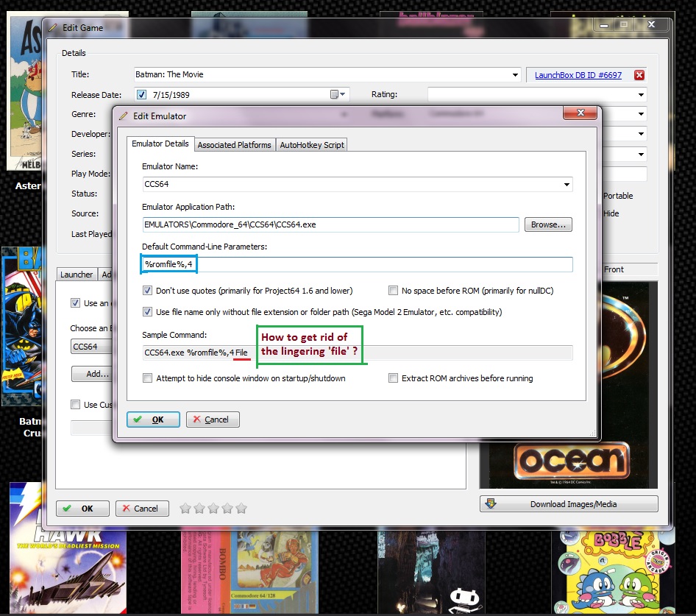The width and height of the screenshot is (696, 616).
Task: Click the Sample Command field
Action: point(358,353)
